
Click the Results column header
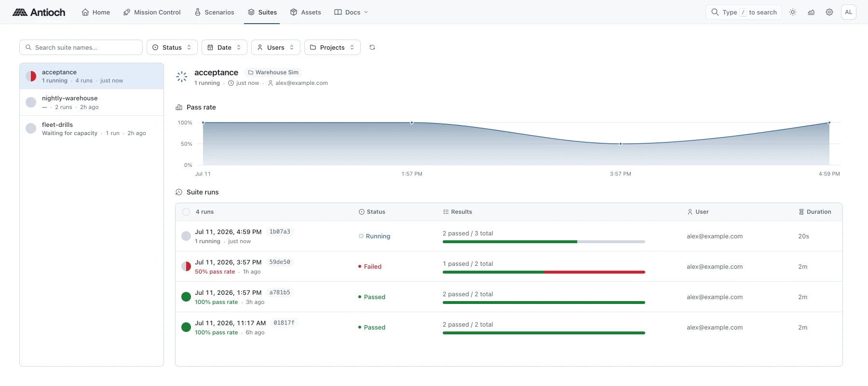[x=457, y=212]
